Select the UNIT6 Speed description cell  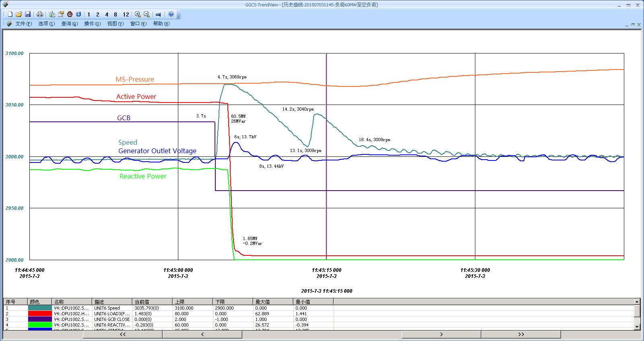tap(112, 308)
